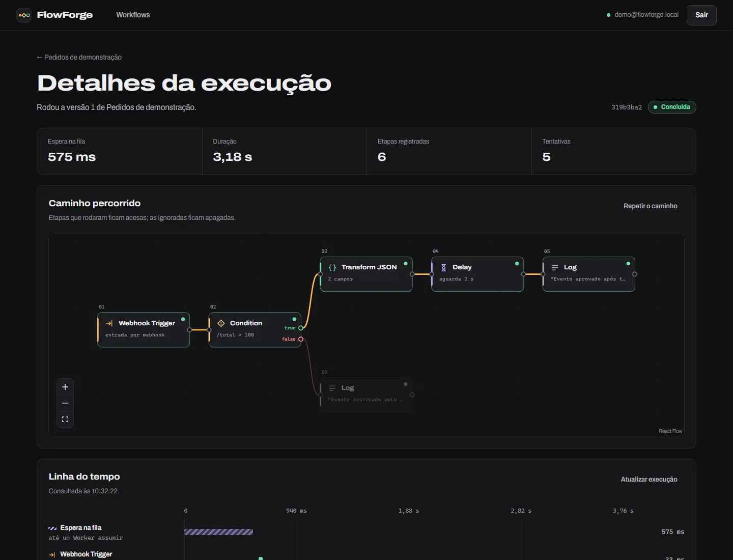Click the Condition true output handle
This screenshot has height=560, width=733.
tap(301, 328)
